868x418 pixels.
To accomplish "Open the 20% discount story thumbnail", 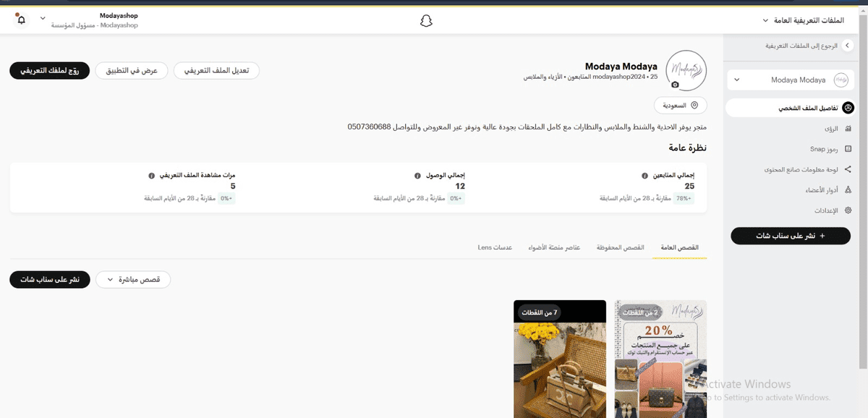I will click(x=660, y=359).
